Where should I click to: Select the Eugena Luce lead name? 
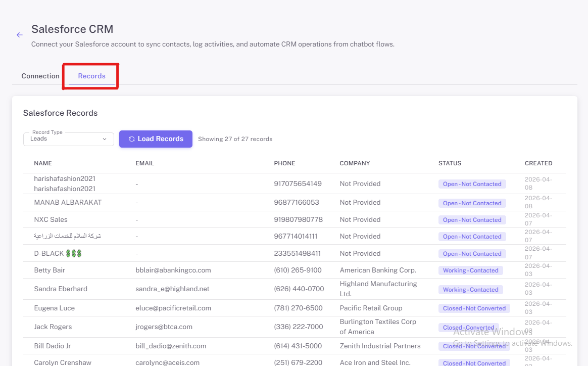[55, 308]
